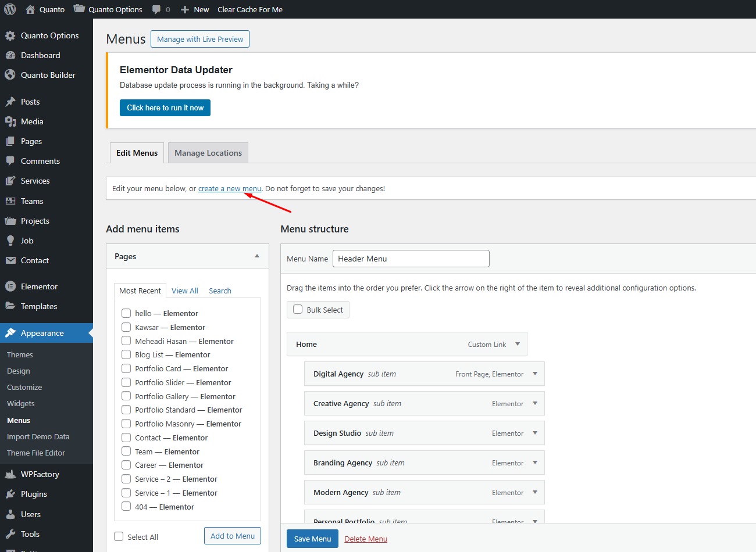Viewport: 756px width, 552px height.
Task: Click the Teams icon in sidebar
Action: [10, 201]
